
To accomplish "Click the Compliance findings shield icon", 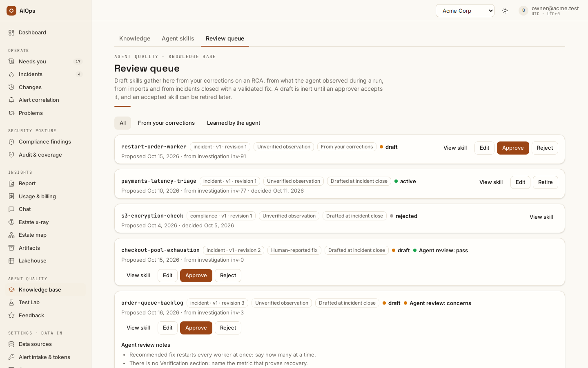I will tap(11, 142).
